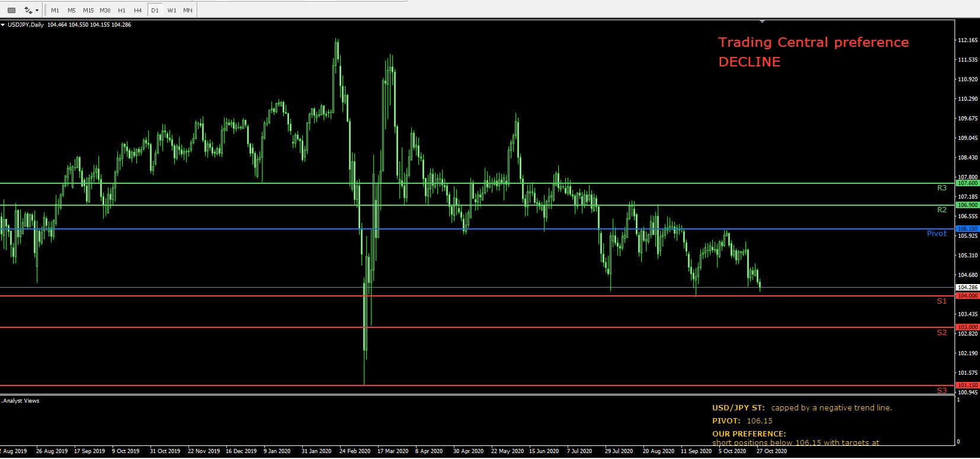Click the S3 support line label

click(x=941, y=391)
